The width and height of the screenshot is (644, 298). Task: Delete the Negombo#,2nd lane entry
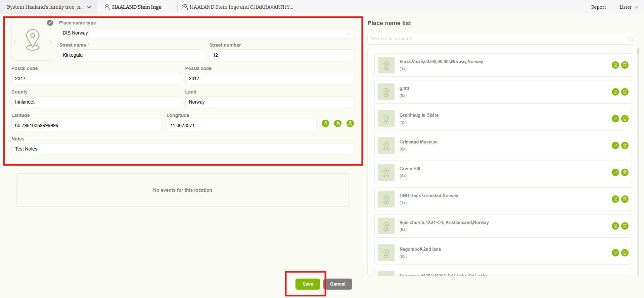click(x=625, y=253)
